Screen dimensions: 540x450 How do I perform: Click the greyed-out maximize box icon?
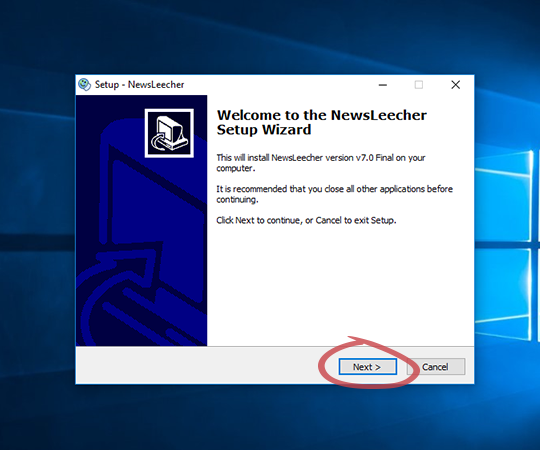(419, 85)
